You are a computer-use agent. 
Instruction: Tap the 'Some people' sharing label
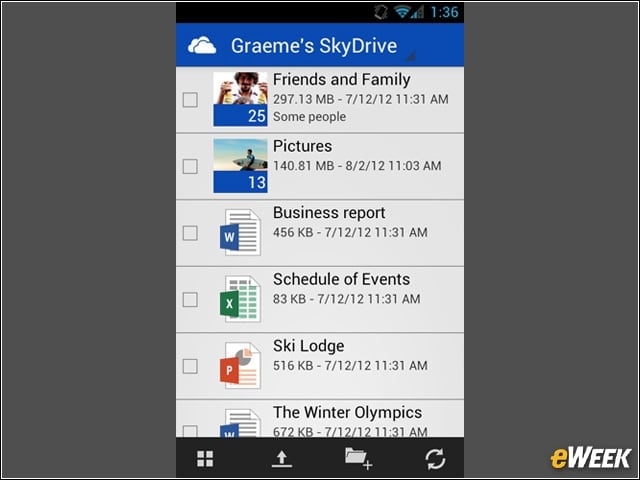[x=309, y=117]
